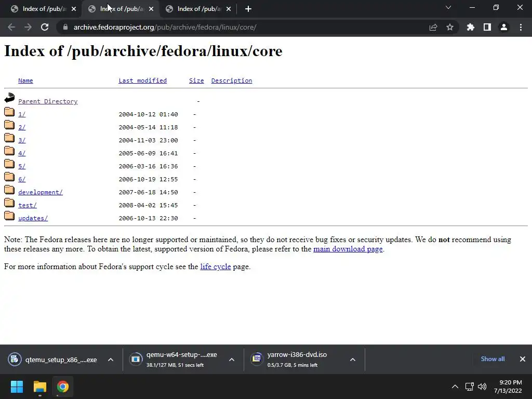
Task: Open the test/ directory link
Action: 28,205
